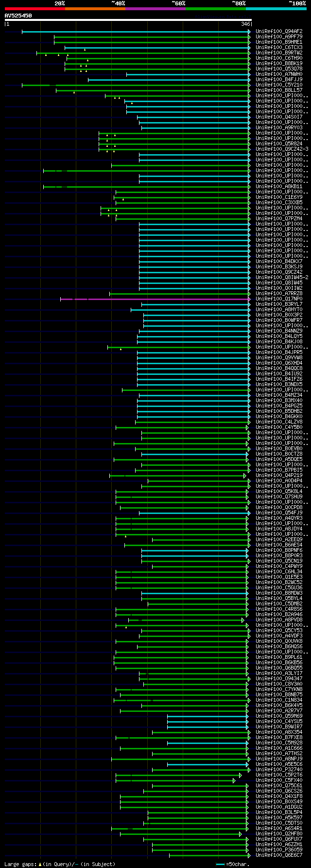Select hit label UniRef100_Q9CZ42-3

pyautogui.click(x=282, y=149)
